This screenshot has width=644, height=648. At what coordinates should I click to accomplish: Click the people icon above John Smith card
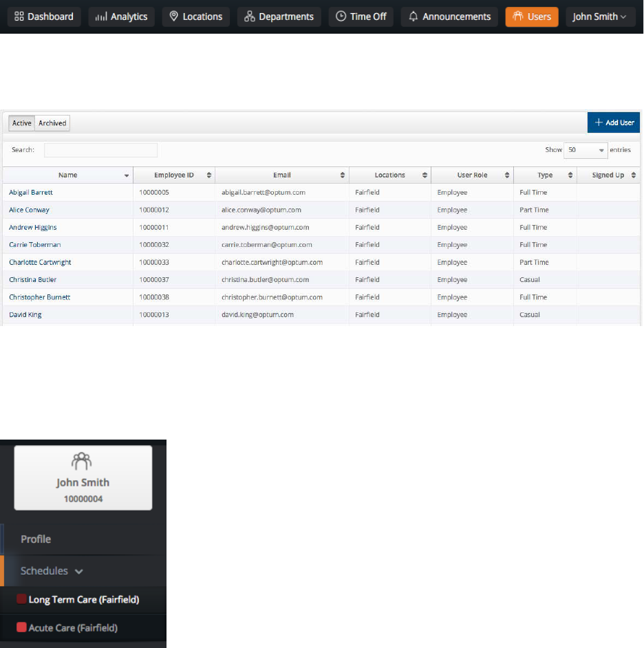click(x=83, y=460)
